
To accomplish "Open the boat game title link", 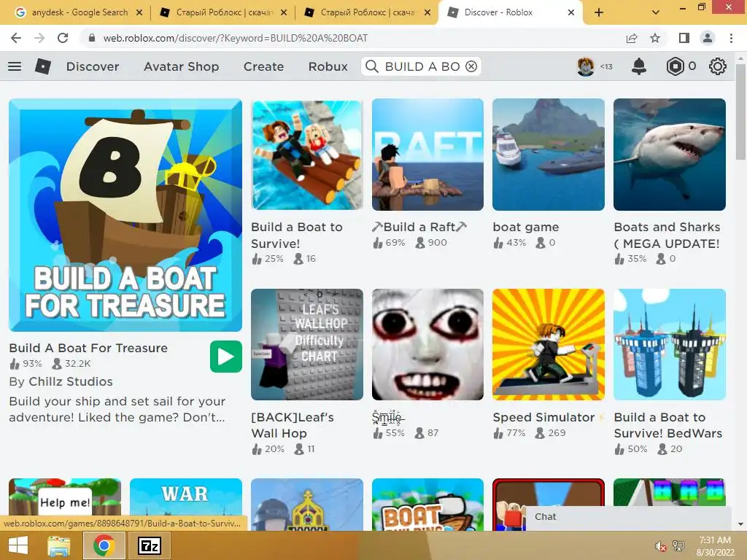I will [525, 227].
